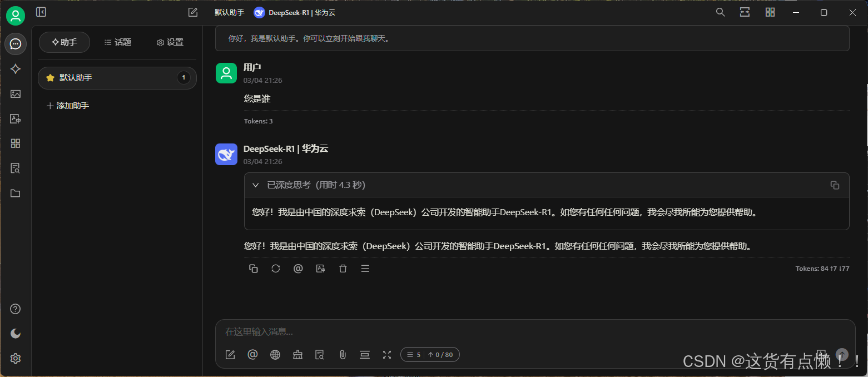Open the reply's more options menu
Viewport: 868px width, 377px height.
coord(365,269)
